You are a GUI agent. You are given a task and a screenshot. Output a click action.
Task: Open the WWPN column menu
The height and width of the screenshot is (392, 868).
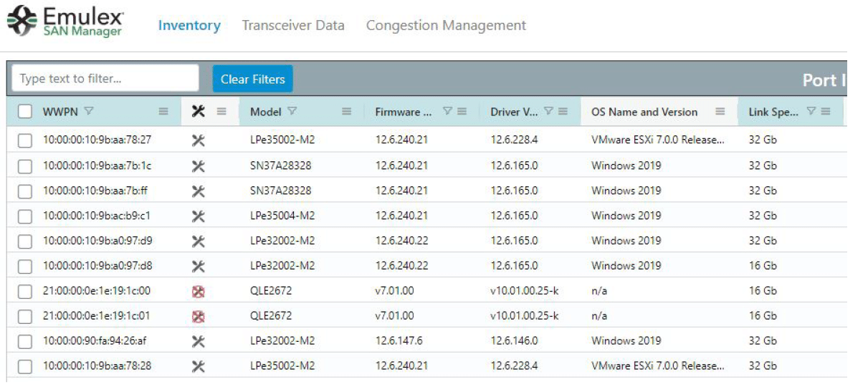163,112
